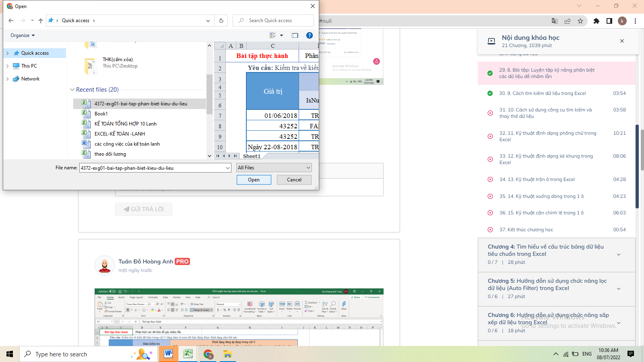644x362 pixels.
Task: Open lesson 36 căn chỉnh lề trong 1 ô
Action: (x=557, y=213)
